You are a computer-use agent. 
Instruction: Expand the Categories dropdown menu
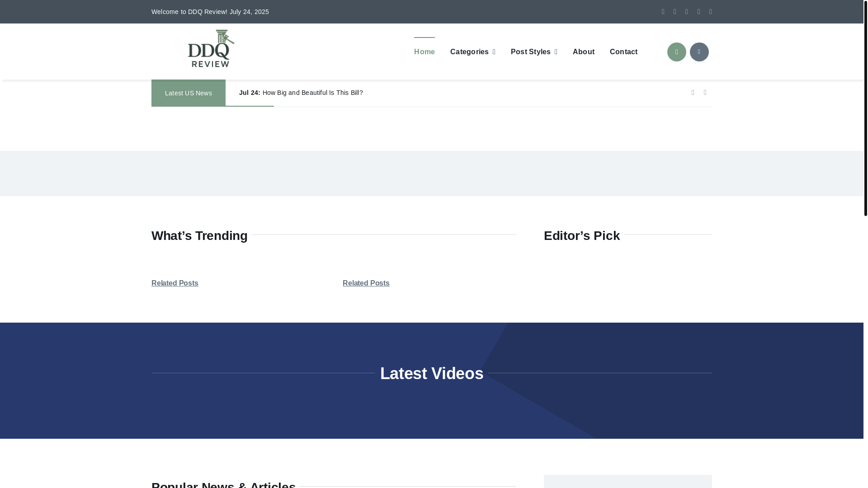pos(472,52)
